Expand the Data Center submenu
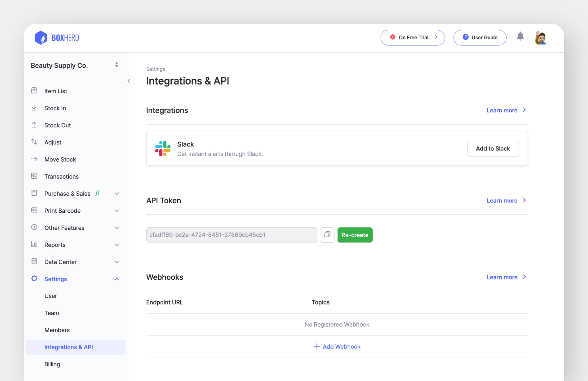This screenshot has width=588, height=381. pos(117,262)
